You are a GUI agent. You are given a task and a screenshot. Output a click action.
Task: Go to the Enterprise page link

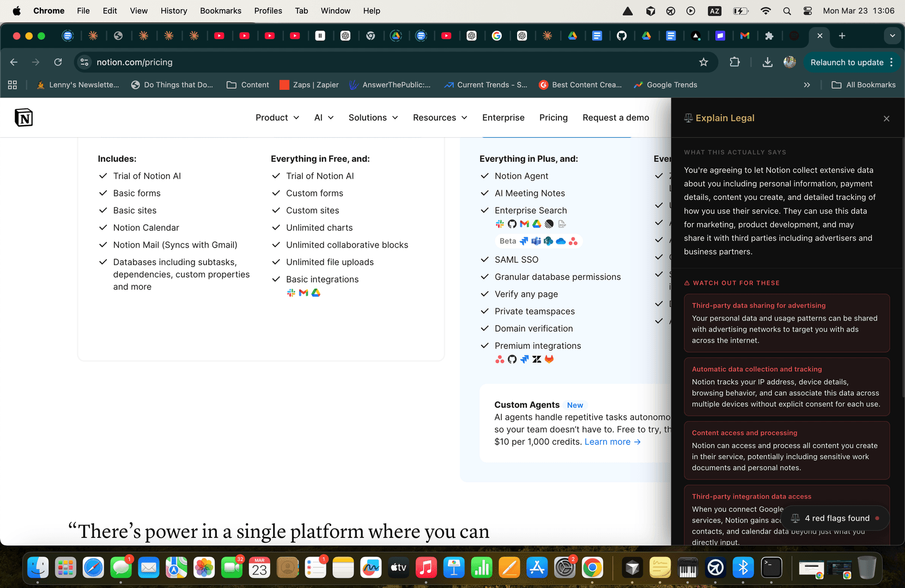[503, 118]
